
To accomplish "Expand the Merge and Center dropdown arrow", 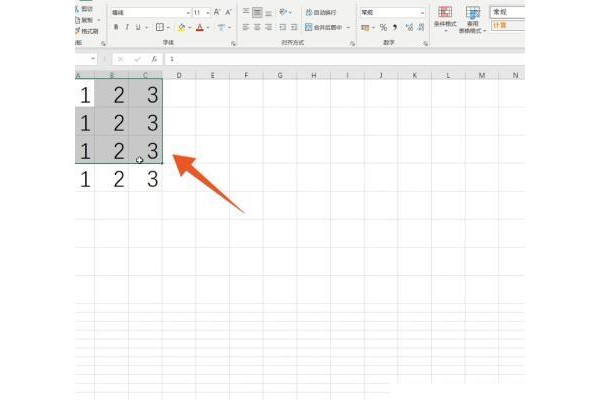I will click(x=348, y=28).
